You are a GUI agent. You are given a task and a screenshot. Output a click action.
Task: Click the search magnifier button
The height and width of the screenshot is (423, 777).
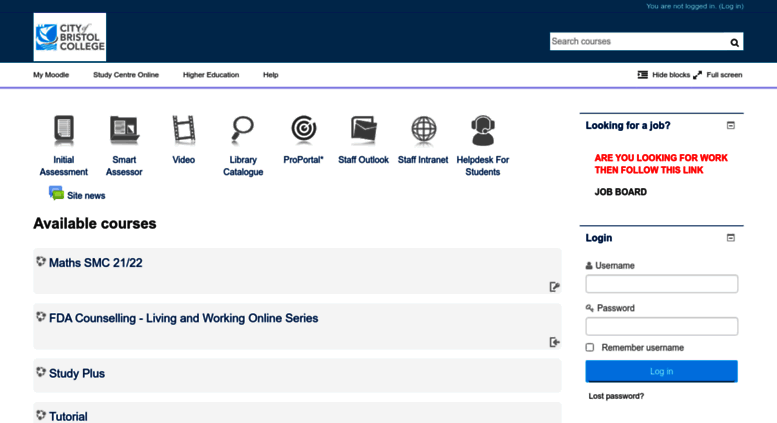tap(734, 42)
